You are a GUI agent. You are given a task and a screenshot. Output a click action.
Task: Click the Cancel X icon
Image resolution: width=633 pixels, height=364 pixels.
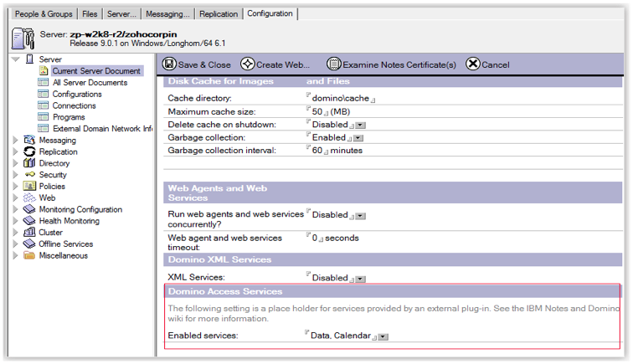(473, 64)
